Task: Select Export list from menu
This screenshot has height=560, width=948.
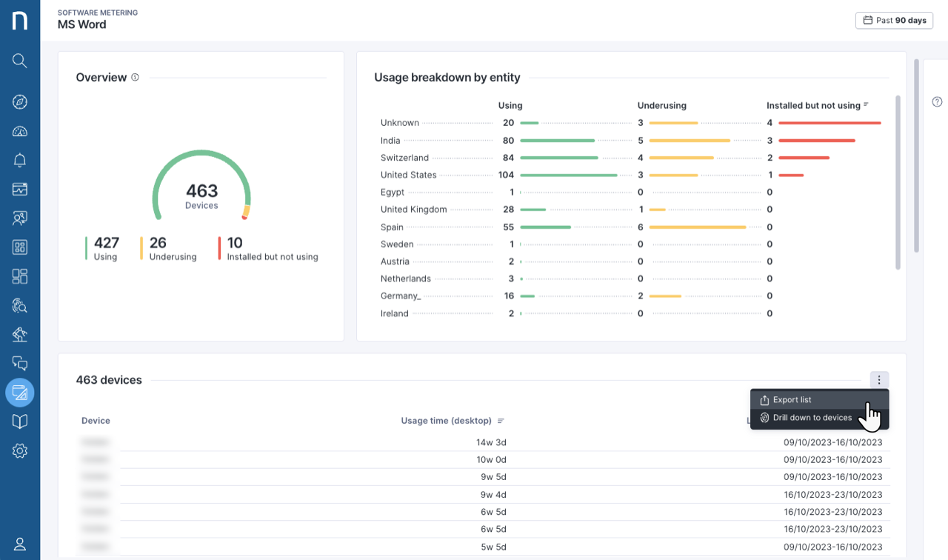Action: [x=792, y=400]
